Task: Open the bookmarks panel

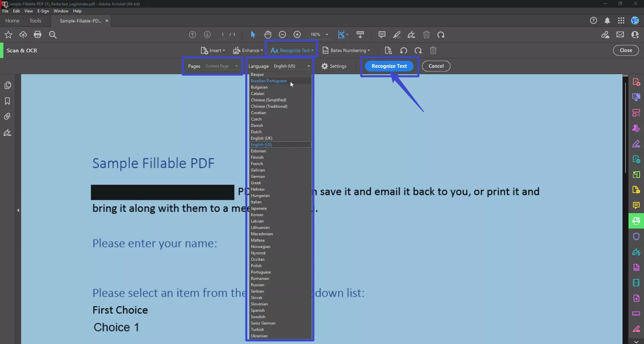Action: [x=8, y=101]
